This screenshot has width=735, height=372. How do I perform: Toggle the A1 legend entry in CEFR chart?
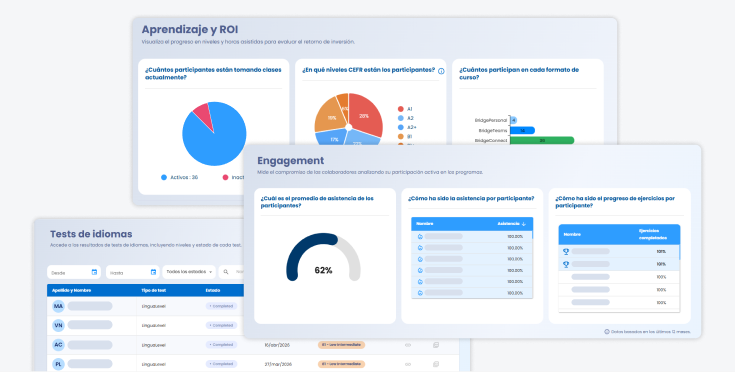405,109
